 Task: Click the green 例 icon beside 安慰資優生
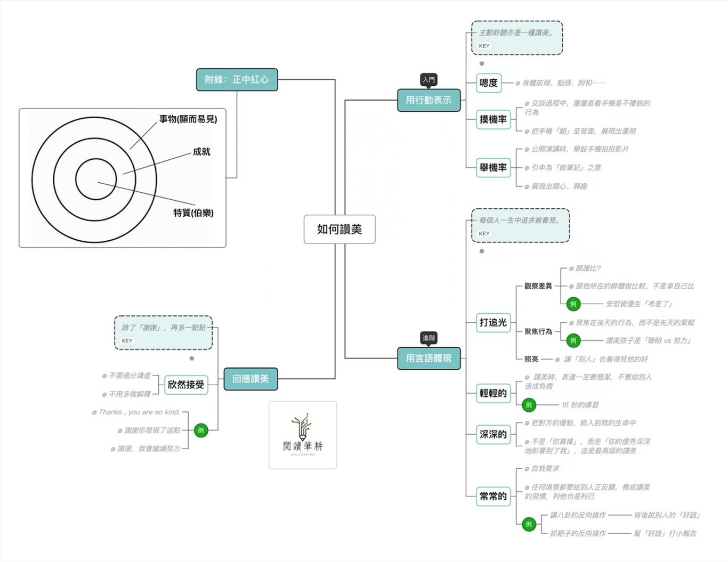pos(573,304)
